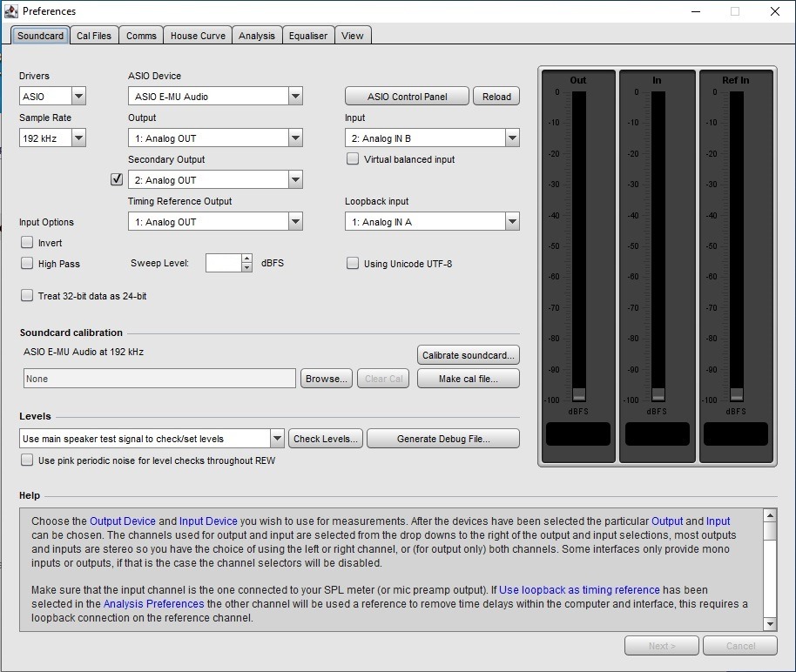Click the In meter readout box

click(x=657, y=434)
